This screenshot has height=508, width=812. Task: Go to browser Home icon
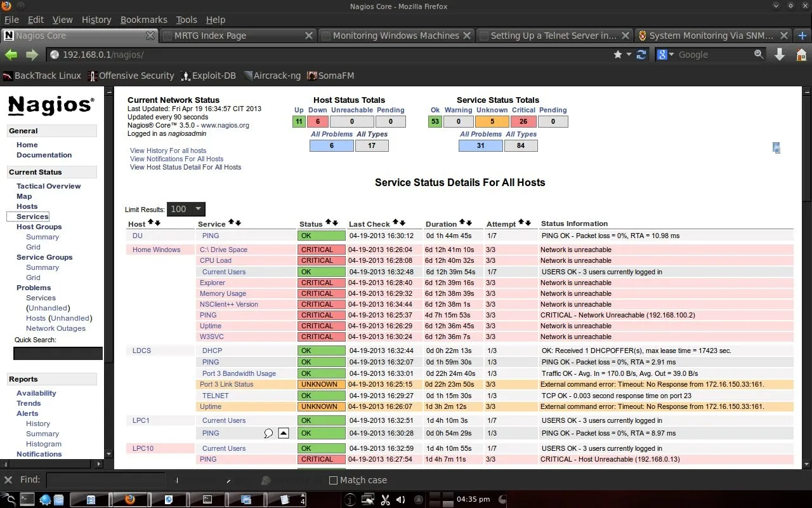[x=802, y=55]
